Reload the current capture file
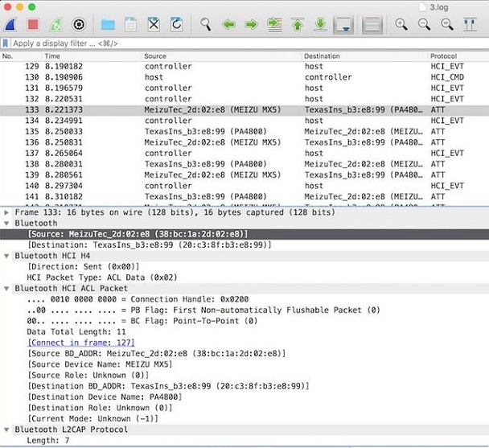This screenshot has height=448, width=489. click(177, 24)
